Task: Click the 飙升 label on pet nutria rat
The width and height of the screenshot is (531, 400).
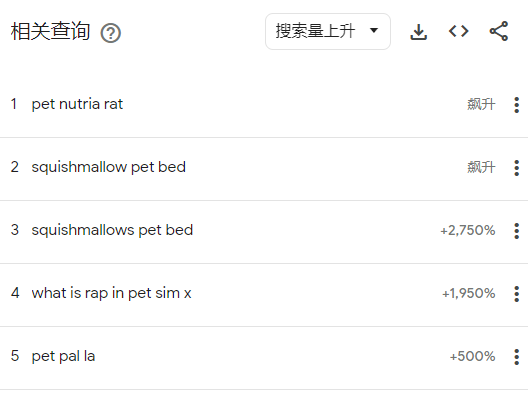Action: (481, 104)
